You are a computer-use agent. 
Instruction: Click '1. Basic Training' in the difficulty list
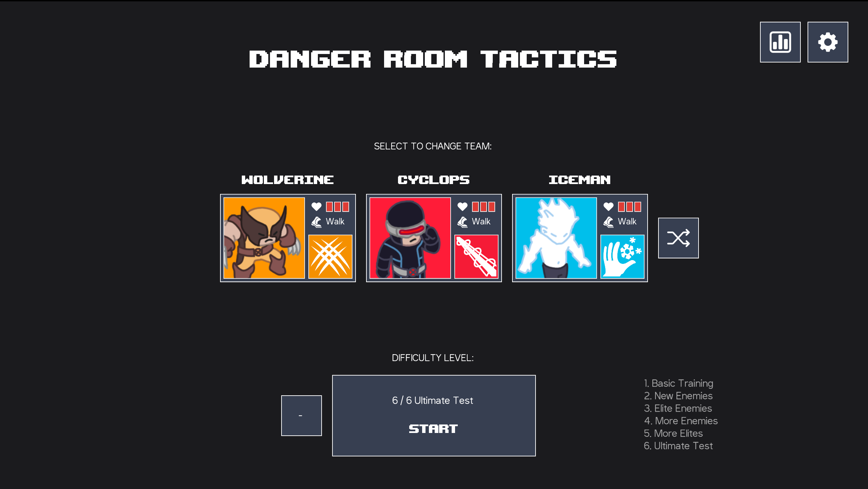[679, 383]
